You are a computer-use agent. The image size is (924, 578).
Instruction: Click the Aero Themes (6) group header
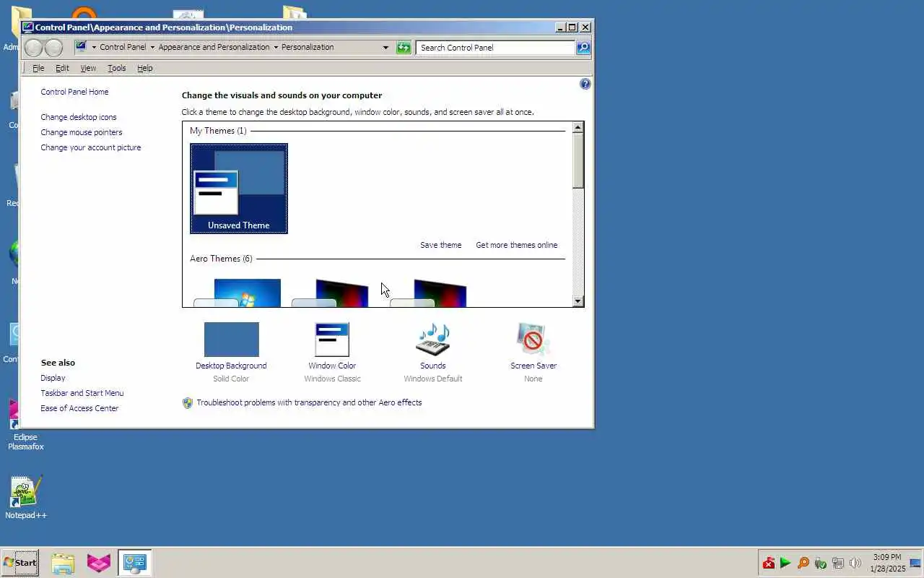tap(221, 259)
